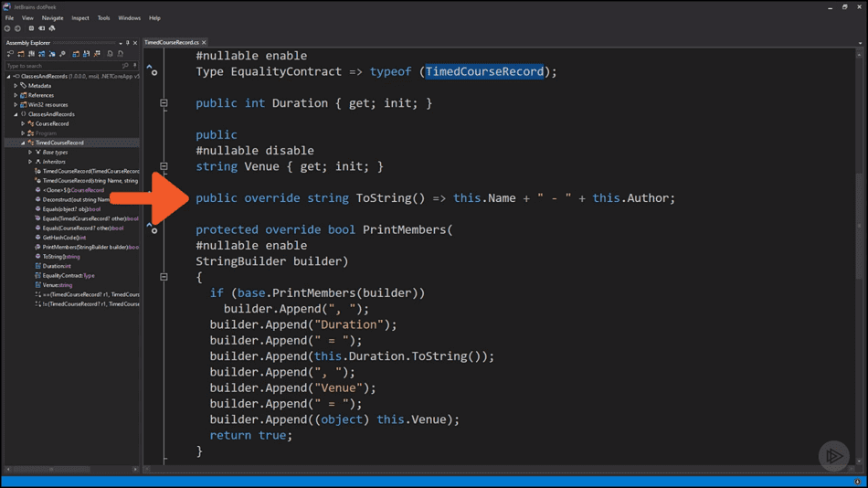Click the status bar icon at right
868x488 pixels.
[x=857, y=482]
